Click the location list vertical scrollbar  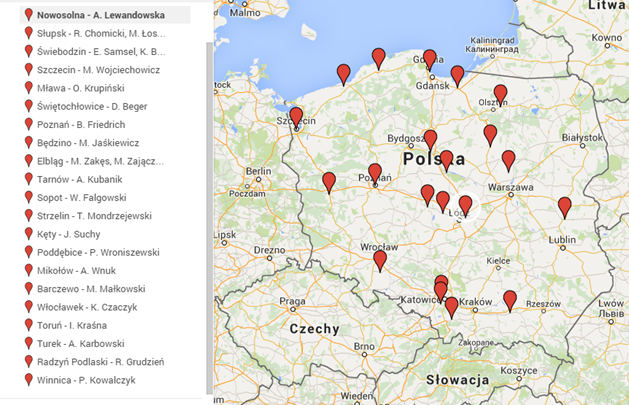coord(209,200)
